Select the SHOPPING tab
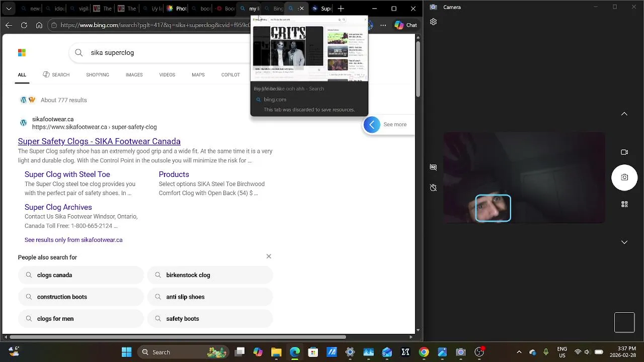 98,74
